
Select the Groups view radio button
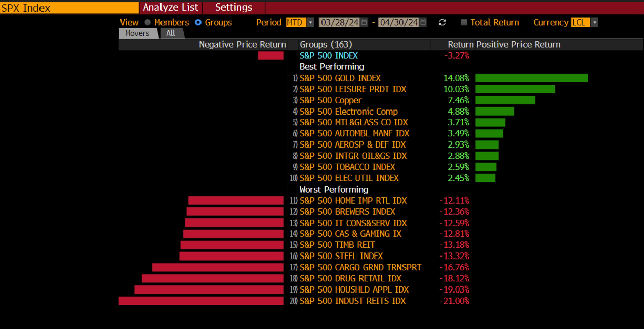pyautogui.click(x=198, y=22)
